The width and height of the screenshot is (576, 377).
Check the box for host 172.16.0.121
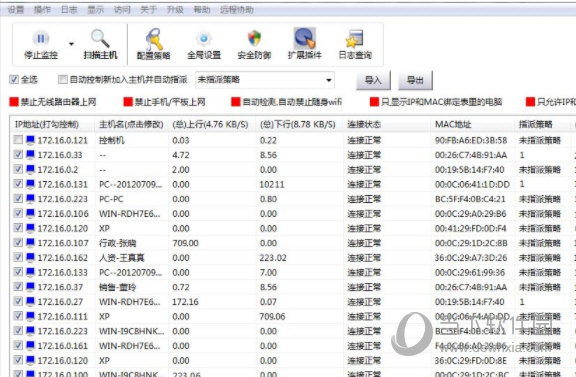[18, 140]
